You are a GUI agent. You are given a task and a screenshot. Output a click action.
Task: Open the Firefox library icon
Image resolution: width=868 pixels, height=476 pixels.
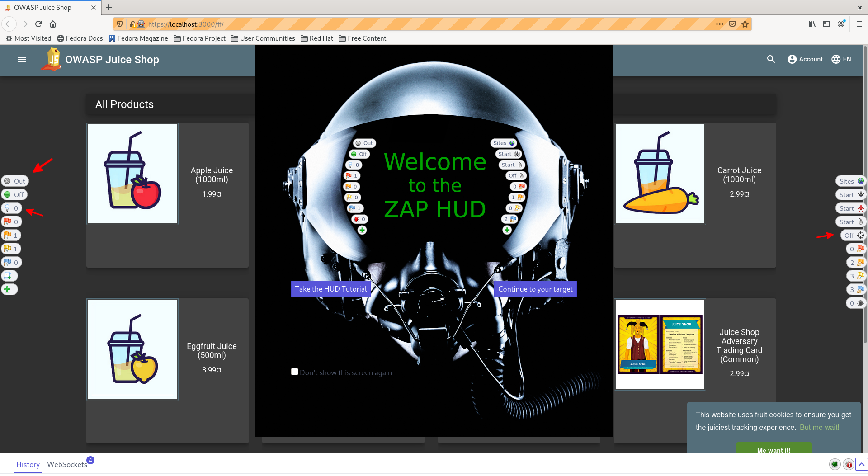(812, 24)
